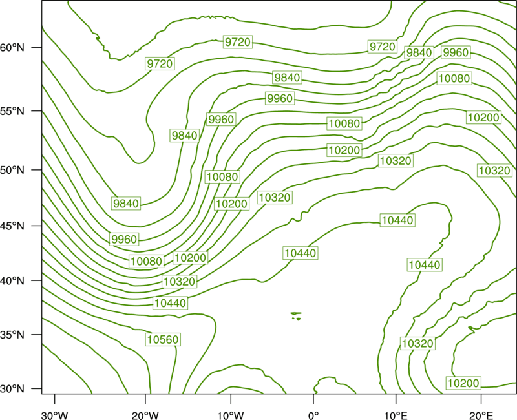Click the 30°N latitude axis label

pos(12,389)
